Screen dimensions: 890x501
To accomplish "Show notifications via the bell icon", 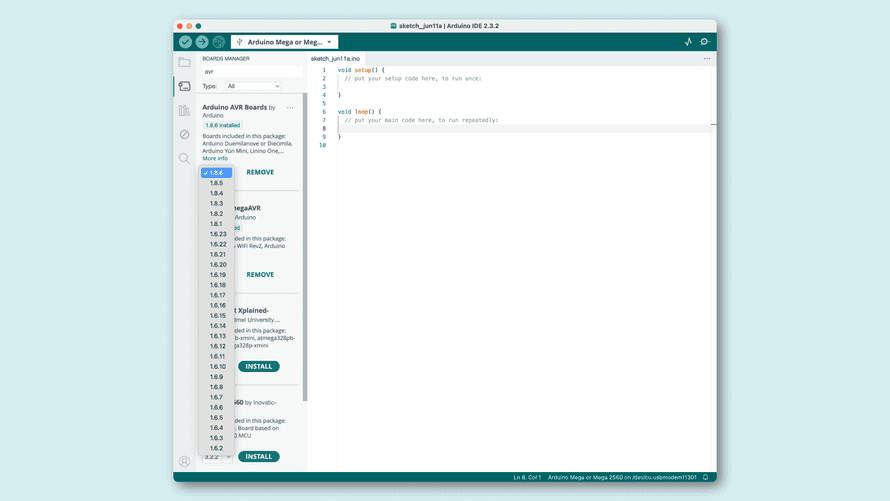I will tap(705, 477).
